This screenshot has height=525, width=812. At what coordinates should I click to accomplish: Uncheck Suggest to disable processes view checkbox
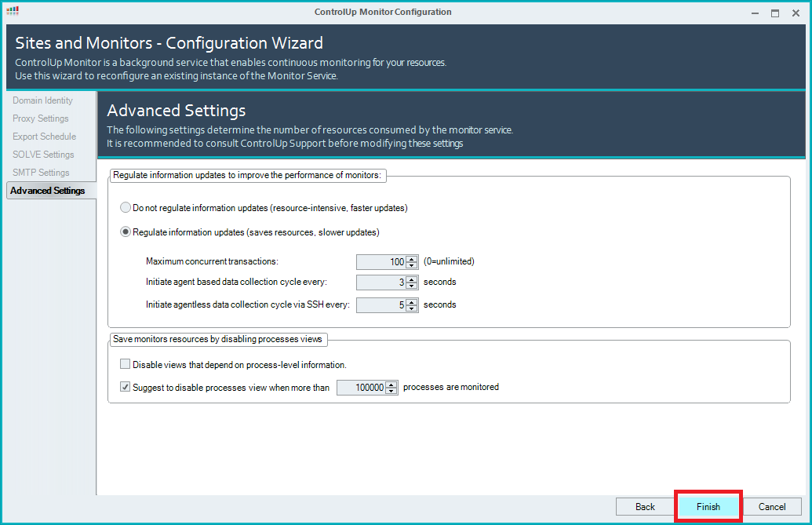point(126,387)
